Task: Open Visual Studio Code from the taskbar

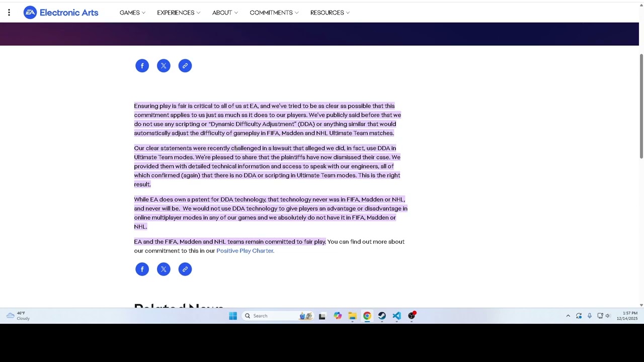Action: coord(397,316)
